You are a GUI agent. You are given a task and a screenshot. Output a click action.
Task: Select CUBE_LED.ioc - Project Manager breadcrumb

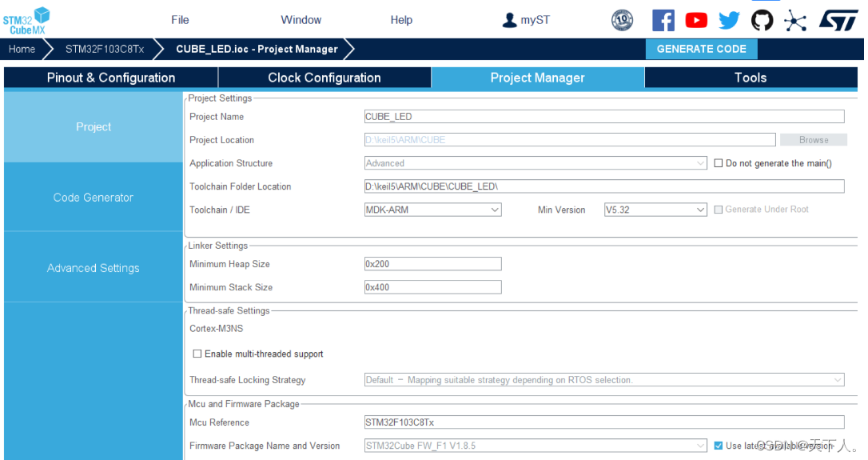257,49
